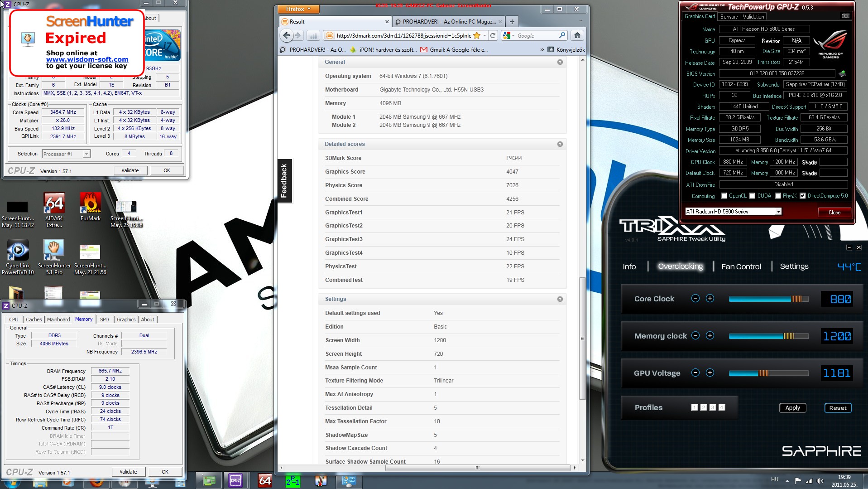Click search magnifier in Google search box
The image size is (868, 489).
point(562,35)
